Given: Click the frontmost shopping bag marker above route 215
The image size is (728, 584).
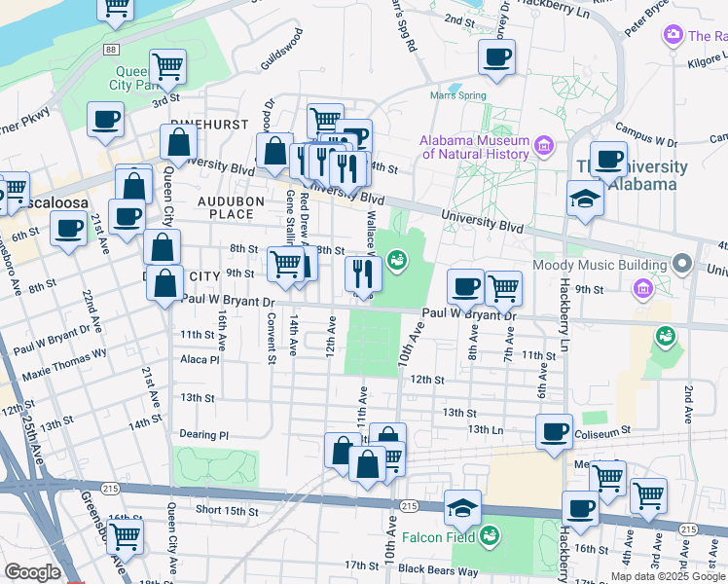Looking at the screenshot, I should pyautogui.click(x=367, y=467).
